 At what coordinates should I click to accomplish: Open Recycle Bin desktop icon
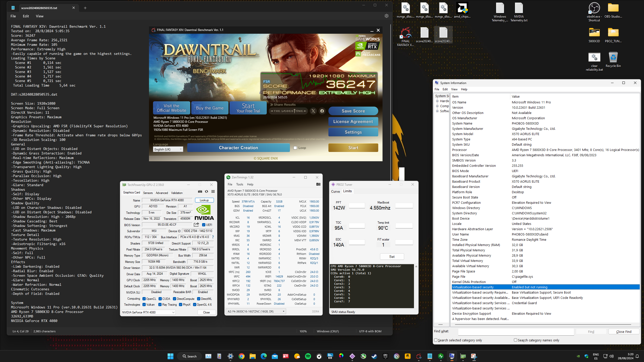(613, 60)
